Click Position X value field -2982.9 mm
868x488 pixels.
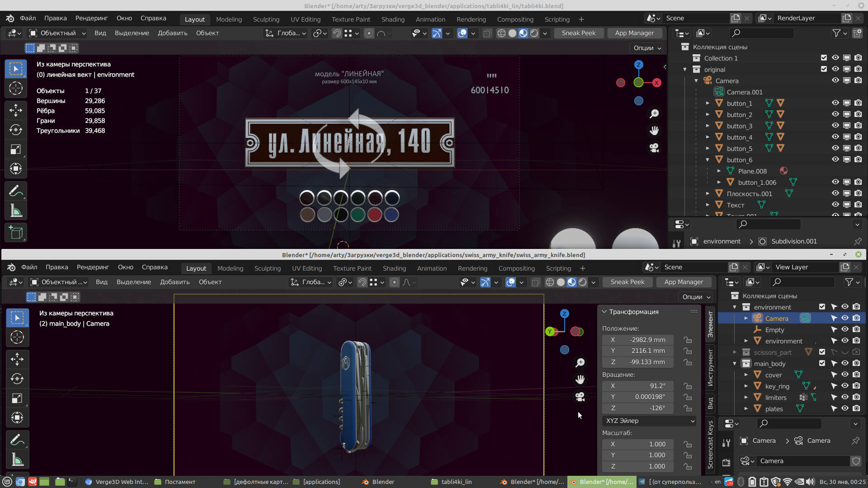coord(638,340)
